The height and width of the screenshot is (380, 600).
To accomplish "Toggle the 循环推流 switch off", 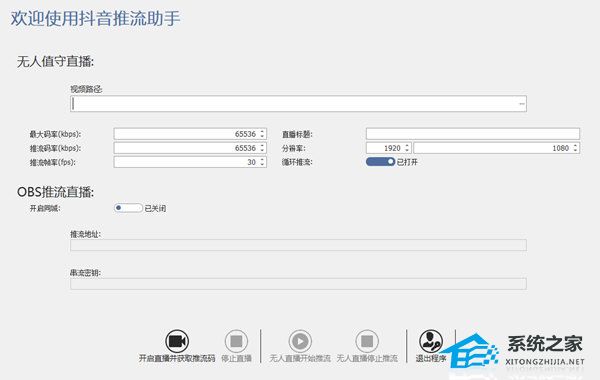I will [380, 162].
